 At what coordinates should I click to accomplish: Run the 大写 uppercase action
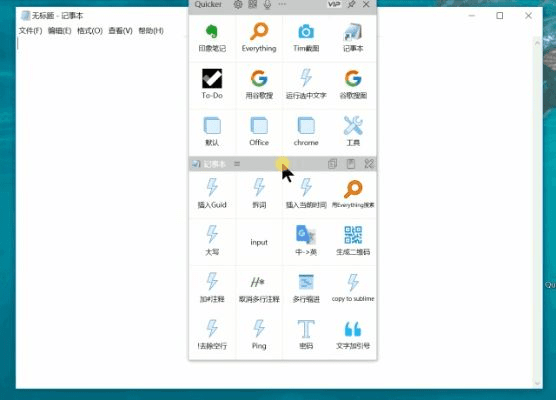212,241
